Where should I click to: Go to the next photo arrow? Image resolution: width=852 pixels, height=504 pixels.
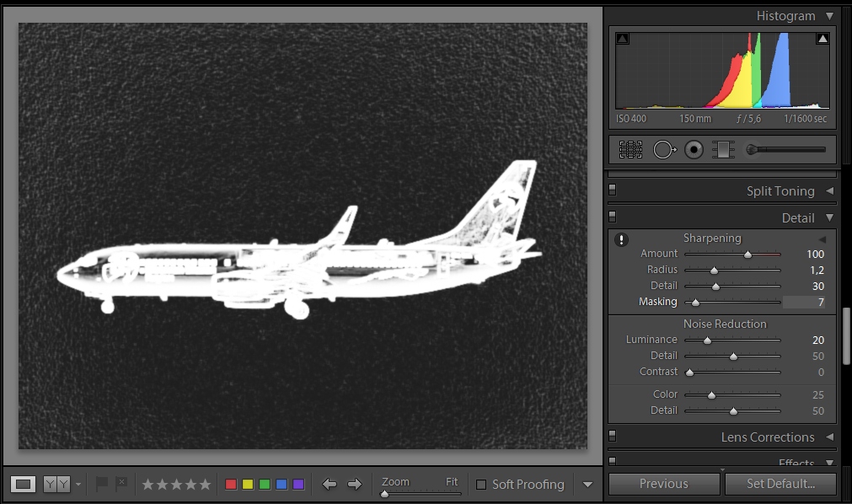[x=355, y=484]
